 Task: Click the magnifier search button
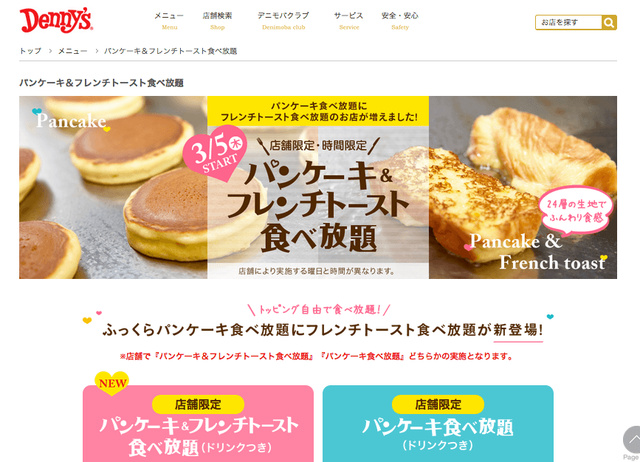click(x=609, y=22)
